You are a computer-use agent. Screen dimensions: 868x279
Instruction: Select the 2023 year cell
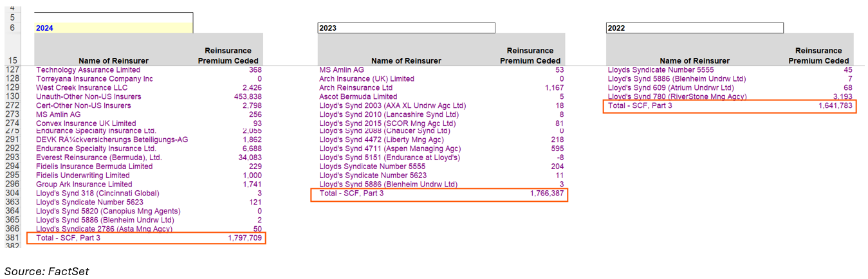click(406, 28)
